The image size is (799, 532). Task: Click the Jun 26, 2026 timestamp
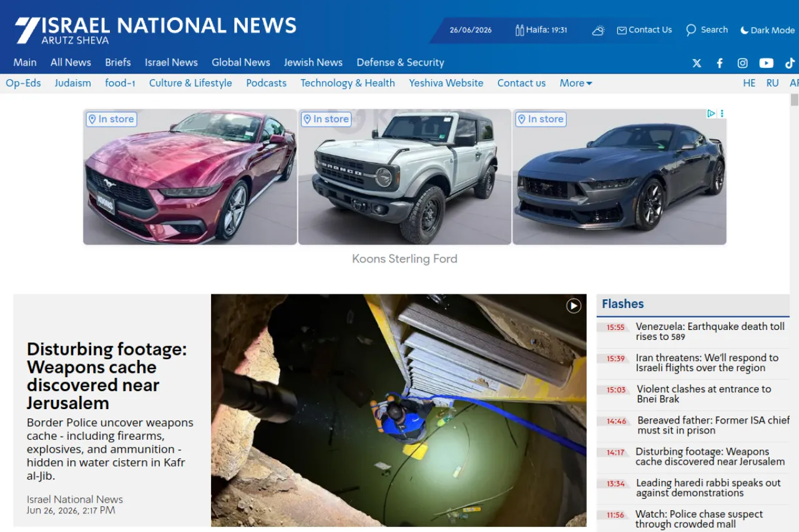click(x=71, y=510)
